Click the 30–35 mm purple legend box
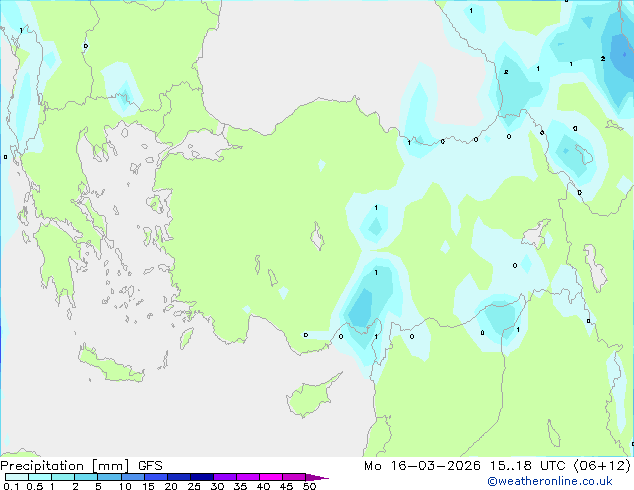The height and width of the screenshot is (490, 634). (225, 477)
